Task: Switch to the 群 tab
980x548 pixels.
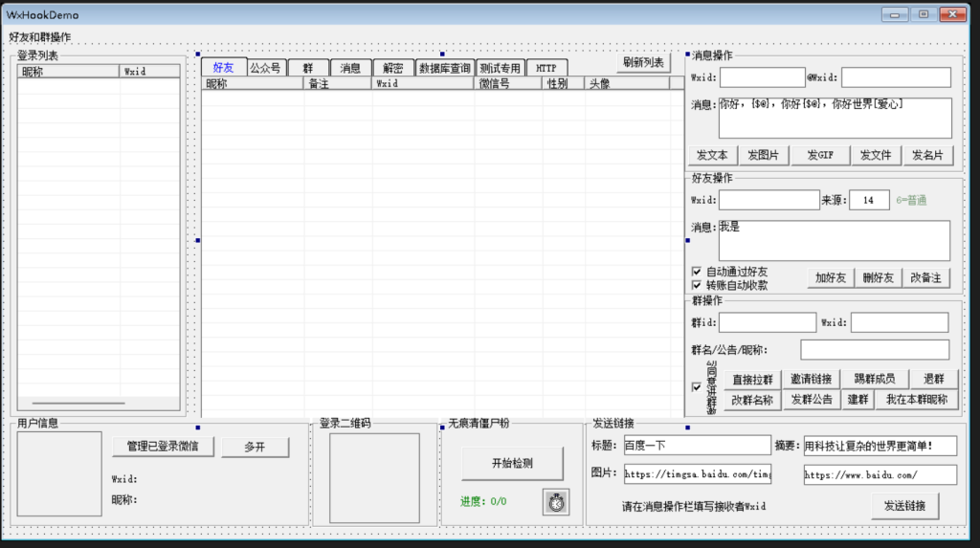Action: 308,68
